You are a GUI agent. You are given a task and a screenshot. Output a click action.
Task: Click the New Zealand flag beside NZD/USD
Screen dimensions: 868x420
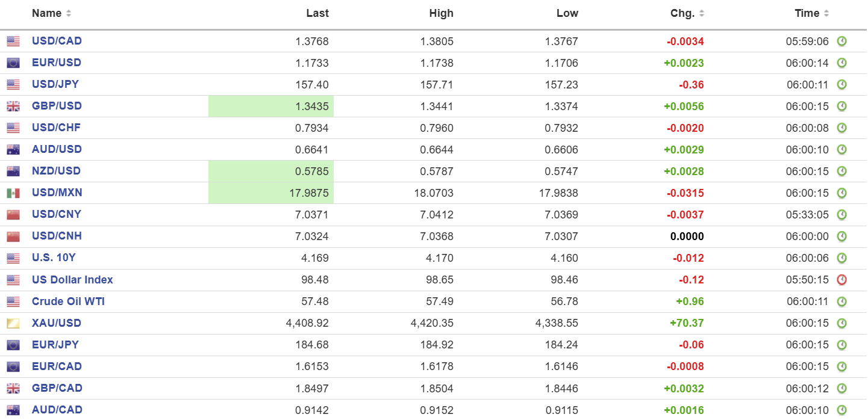[x=13, y=171]
